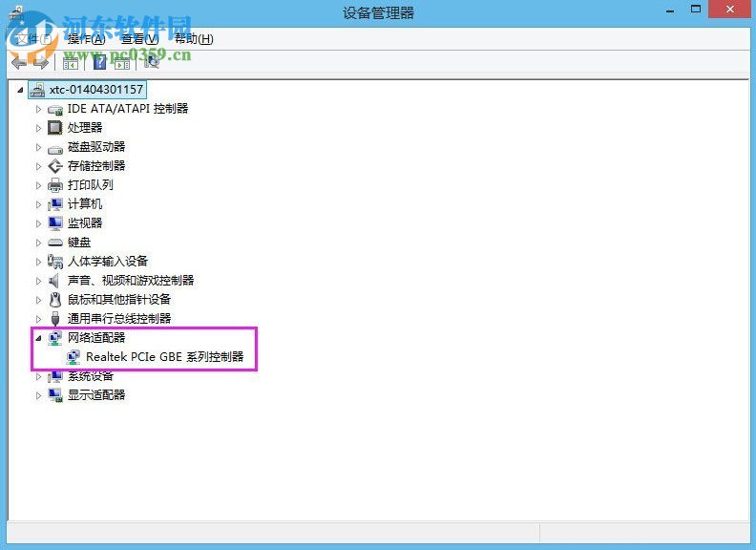The width and height of the screenshot is (756, 550).
Task: Click the network adapter category icon
Action: [55, 338]
